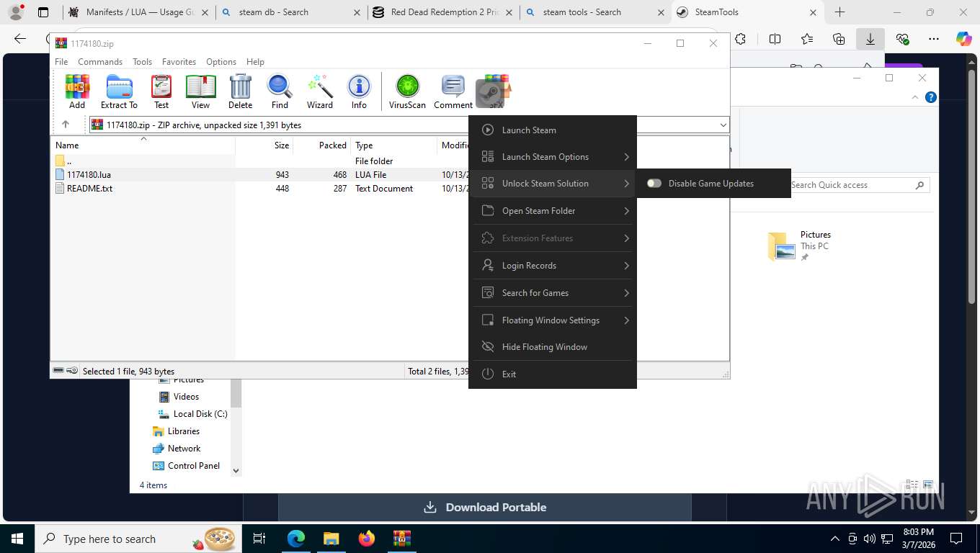Switch to the steam db Search tab
The width and height of the screenshot is (980, 553).
coord(290,12)
